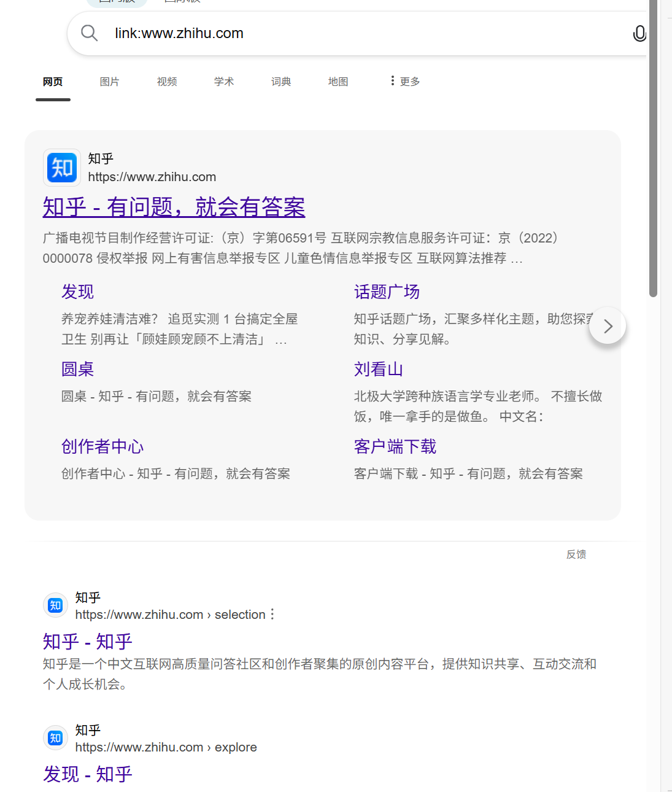The height and width of the screenshot is (792, 672).
Task: Click 创作者中心 - 知乎 - 有问题 snippet text
Action: click(176, 474)
